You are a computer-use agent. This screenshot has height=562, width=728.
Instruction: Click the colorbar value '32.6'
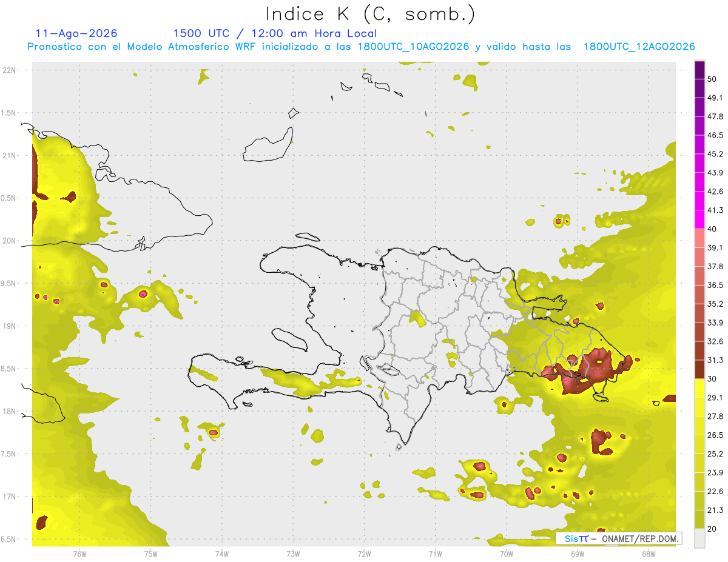coord(715,341)
